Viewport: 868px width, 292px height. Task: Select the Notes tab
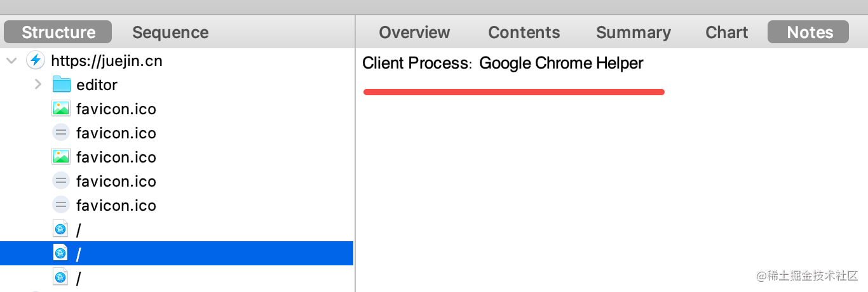coord(810,32)
